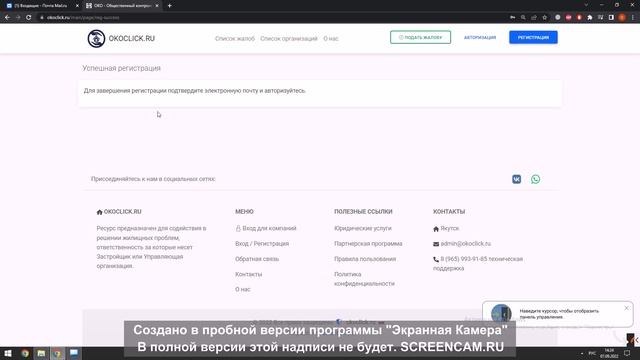Open Список организаций menu item
This screenshot has width=640, height=360.
coord(289,39)
